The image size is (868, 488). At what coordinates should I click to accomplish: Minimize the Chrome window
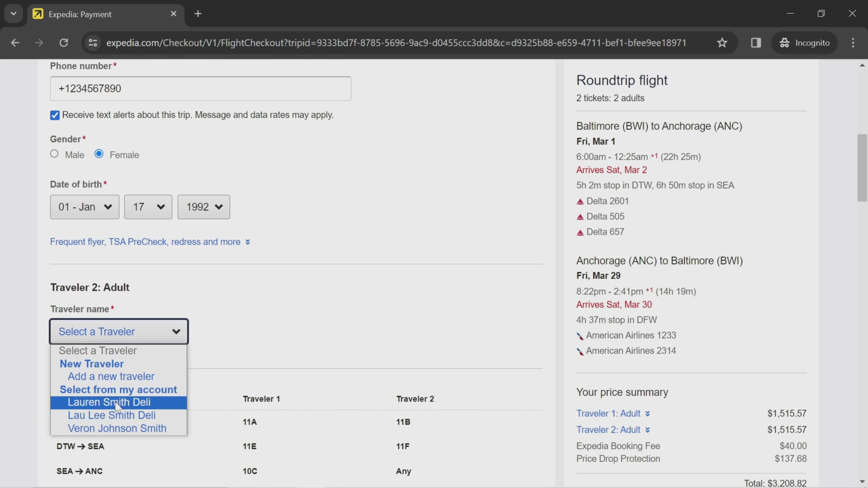(x=790, y=14)
